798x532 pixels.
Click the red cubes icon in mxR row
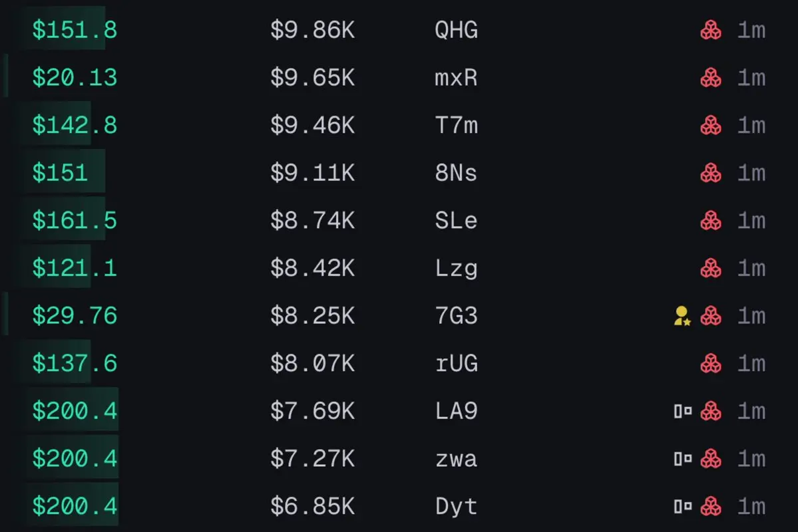click(710, 78)
